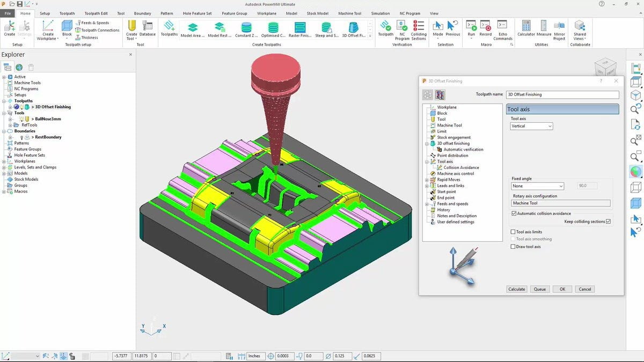Click the Toolpath name input field
The width and height of the screenshot is (644, 362).
[562, 94]
